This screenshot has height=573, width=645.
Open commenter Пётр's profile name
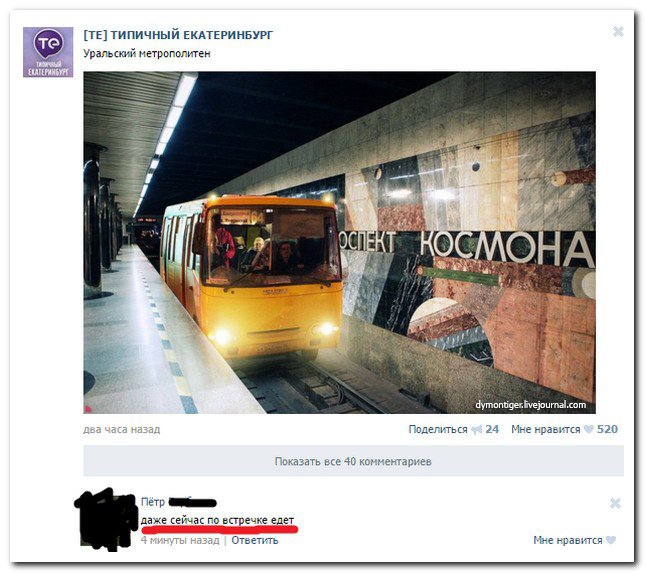coord(153,502)
